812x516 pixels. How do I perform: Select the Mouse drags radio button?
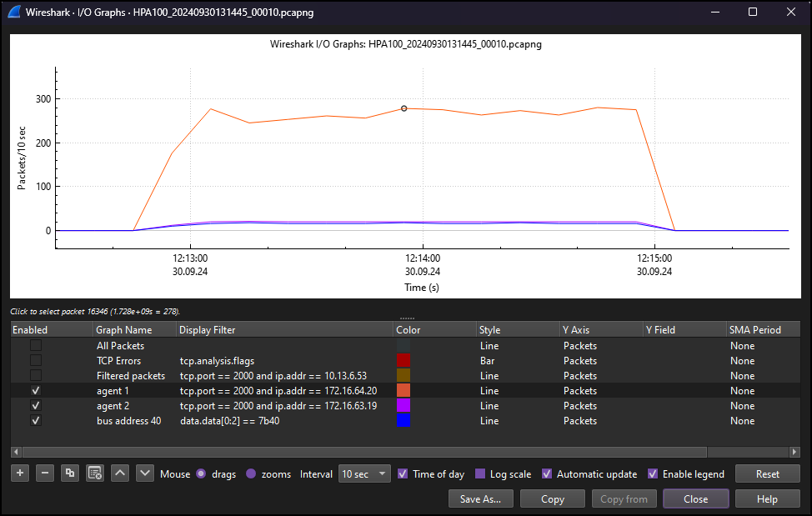pyautogui.click(x=201, y=473)
